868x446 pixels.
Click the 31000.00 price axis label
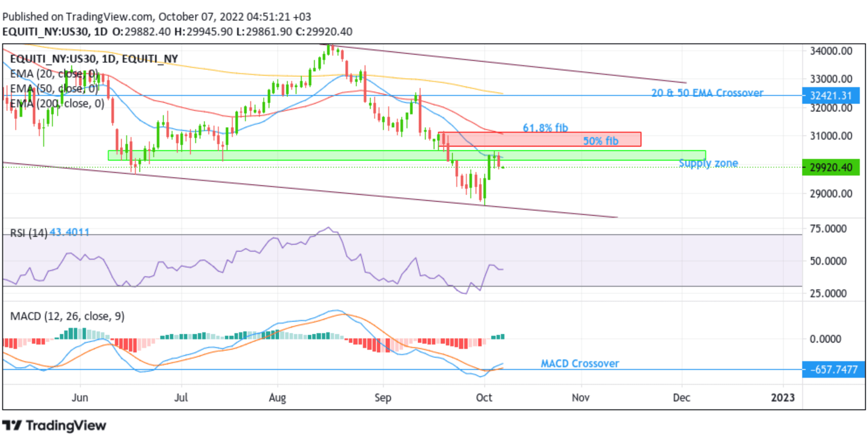coord(831,136)
